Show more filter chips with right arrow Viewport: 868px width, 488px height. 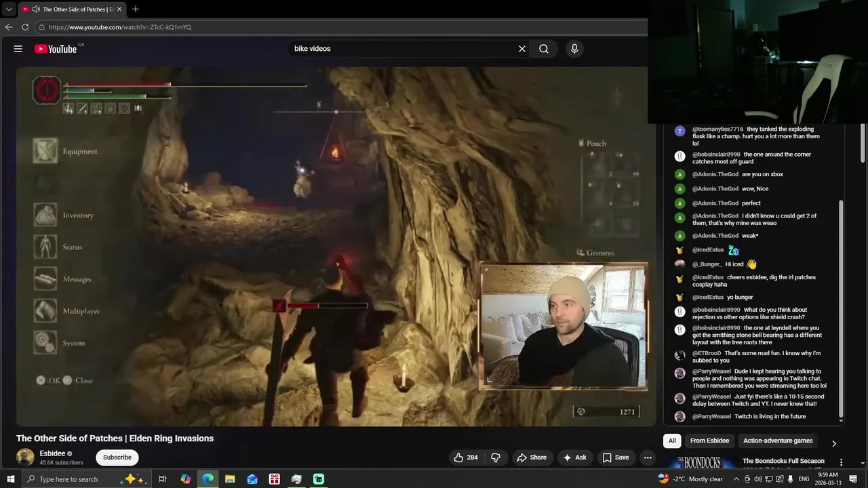pyautogui.click(x=834, y=443)
